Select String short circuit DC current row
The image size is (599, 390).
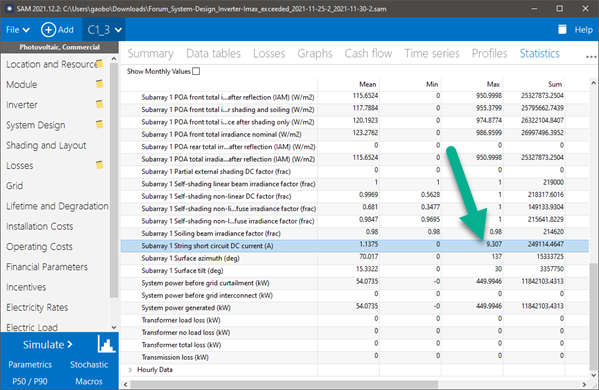click(x=355, y=246)
